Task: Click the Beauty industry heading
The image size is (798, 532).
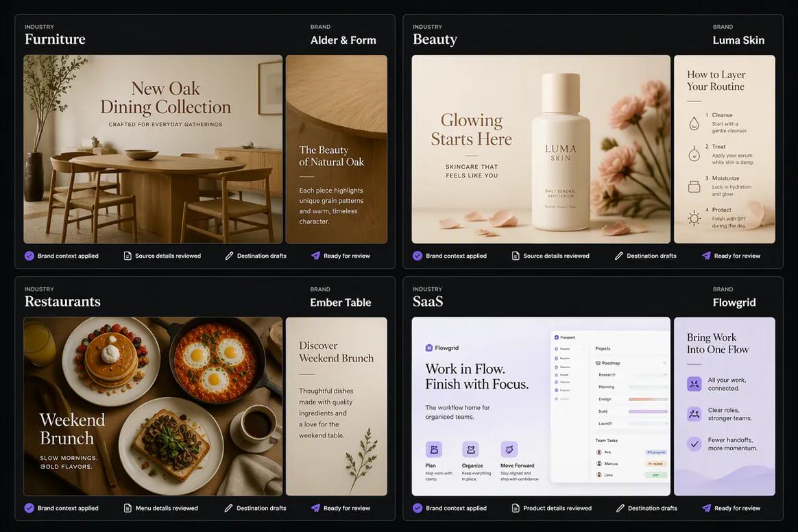Action: [x=435, y=40]
